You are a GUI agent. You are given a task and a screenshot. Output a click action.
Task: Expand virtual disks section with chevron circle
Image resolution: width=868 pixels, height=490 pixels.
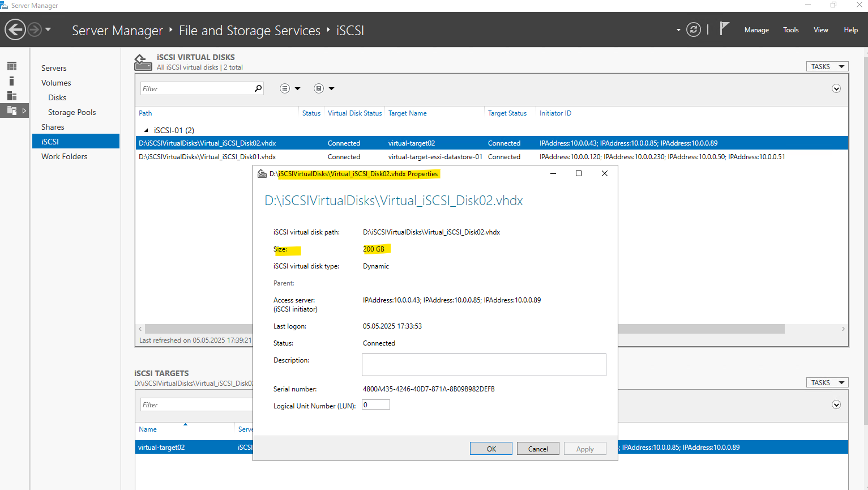point(836,88)
